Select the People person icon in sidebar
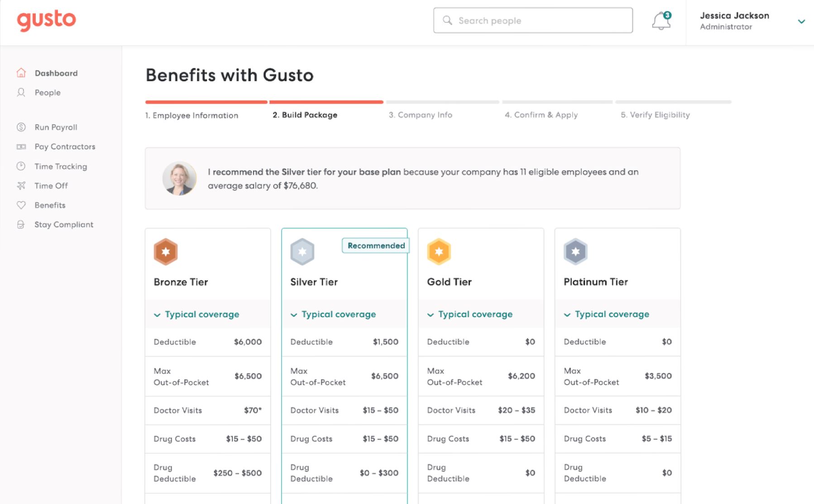 click(21, 92)
